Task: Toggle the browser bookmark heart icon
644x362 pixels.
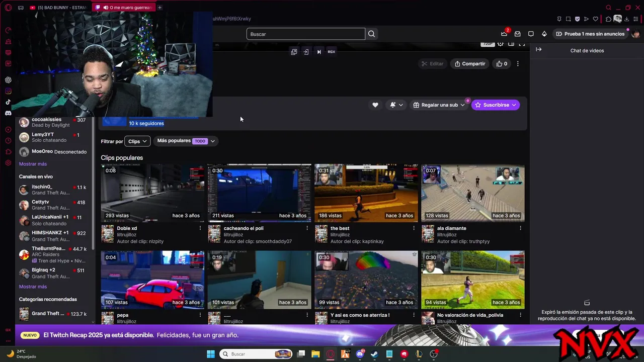Action: click(x=595, y=19)
